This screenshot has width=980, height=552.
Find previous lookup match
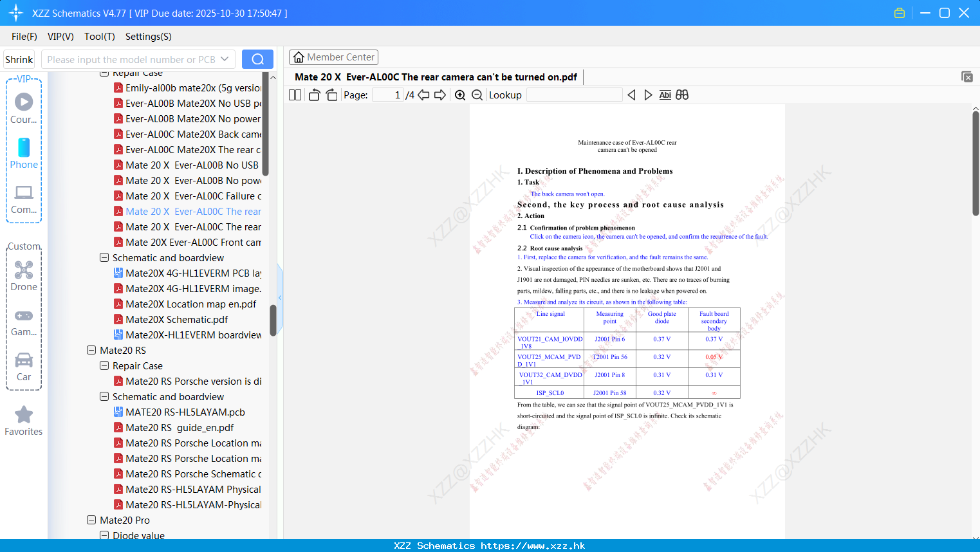tap(631, 95)
